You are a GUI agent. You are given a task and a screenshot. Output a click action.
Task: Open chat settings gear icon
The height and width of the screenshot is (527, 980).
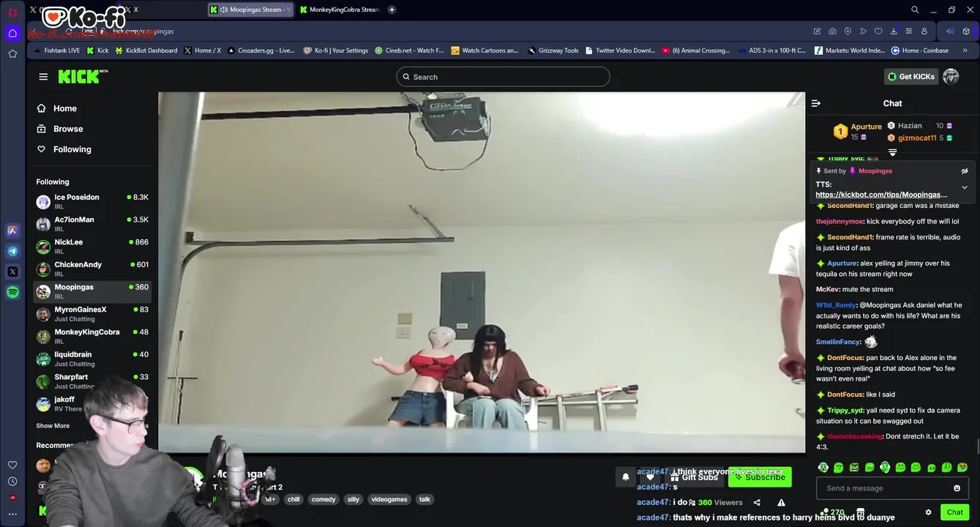[928, 512]
